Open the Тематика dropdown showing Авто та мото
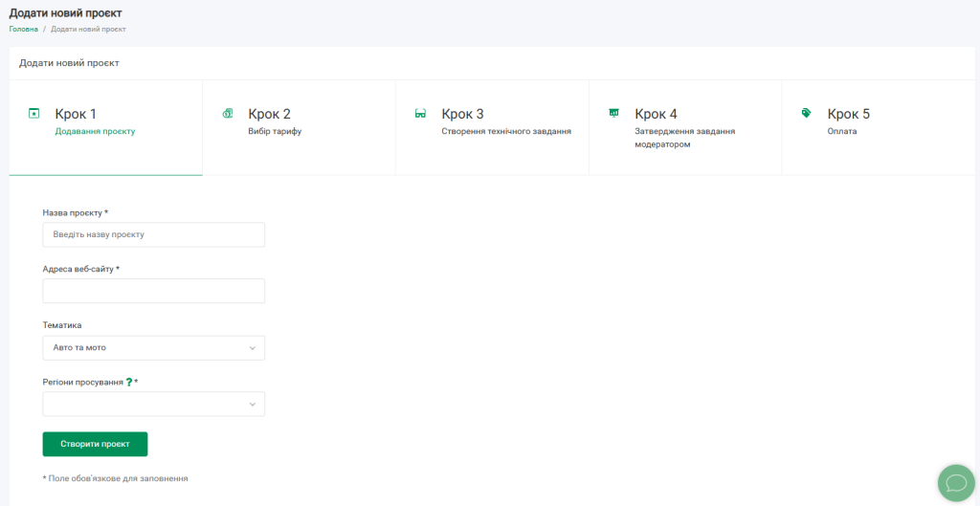This screenshot has height=506, width=980. pos(153,347)
